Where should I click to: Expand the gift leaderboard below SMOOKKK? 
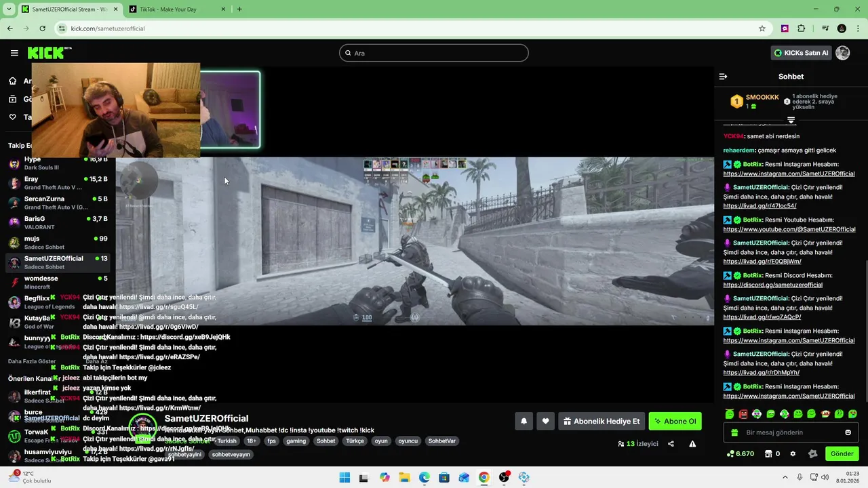(791, 120)
